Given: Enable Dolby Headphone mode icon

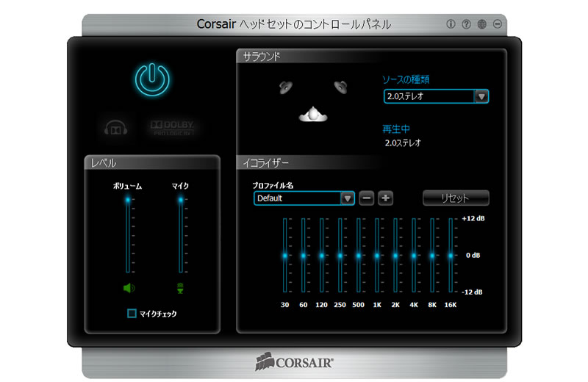Looking at the screenshot, I should click(x=116, y=128).
